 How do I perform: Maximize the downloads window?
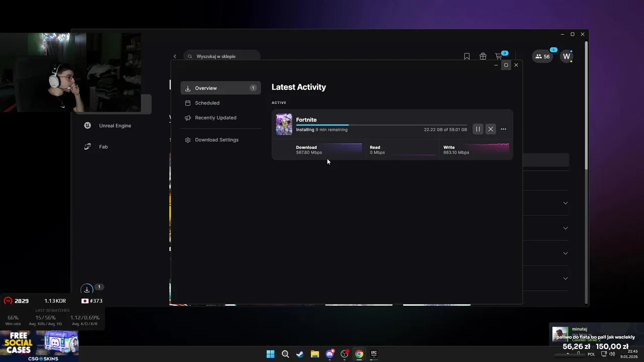(x=506, y=65)
